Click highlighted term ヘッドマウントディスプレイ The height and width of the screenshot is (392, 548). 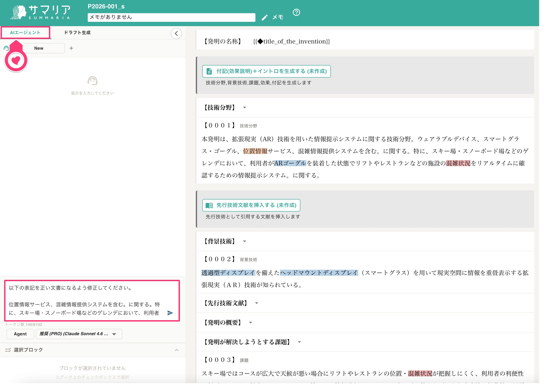[x=319, y=273]
